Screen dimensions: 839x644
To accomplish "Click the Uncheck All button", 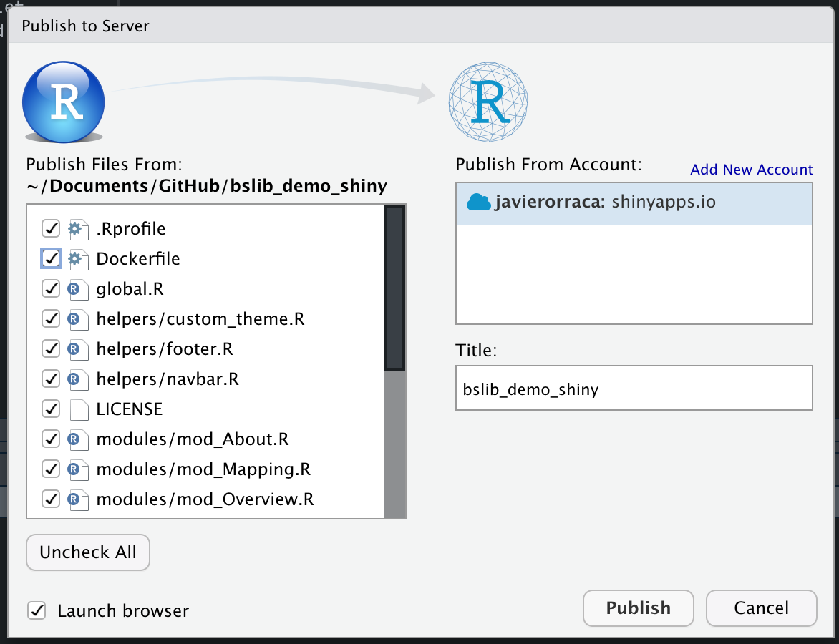I will point(88,552).
